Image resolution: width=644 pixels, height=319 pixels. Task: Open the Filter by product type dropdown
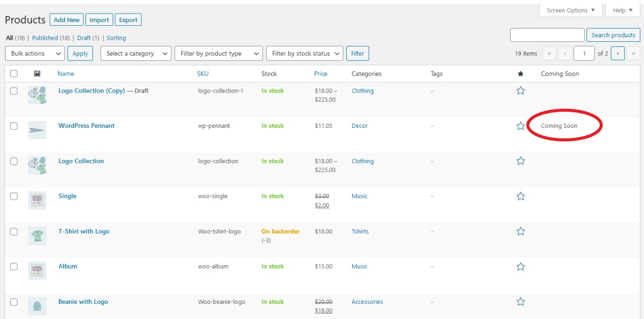219,53
